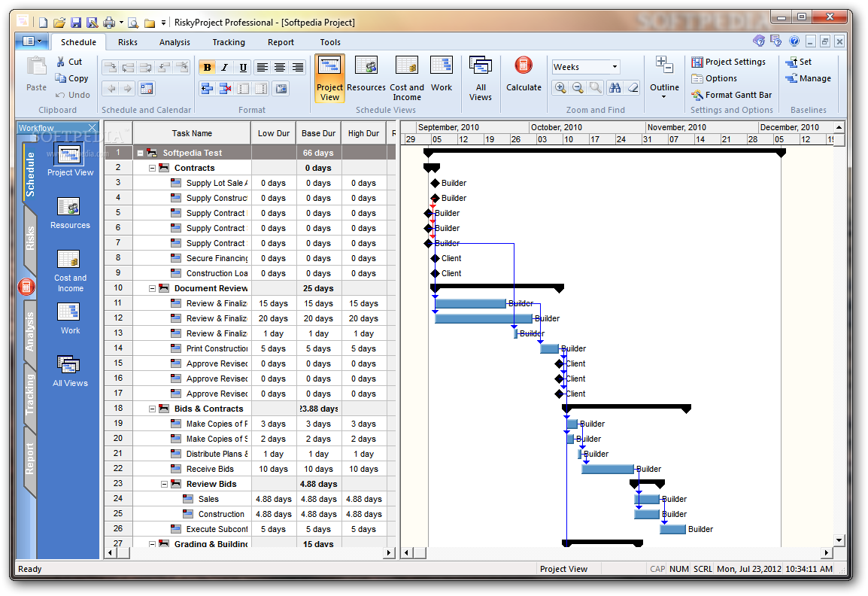Image resolution: width=868 pixels, height=596 pixels.
Task: Click the Cut scissors button
Action: 69,62
